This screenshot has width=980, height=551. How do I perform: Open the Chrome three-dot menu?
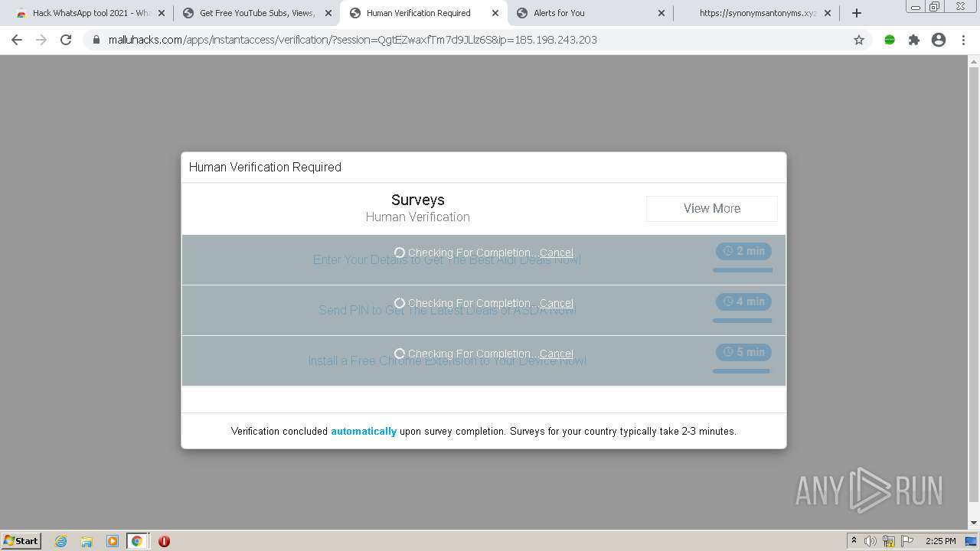point(963,40)
